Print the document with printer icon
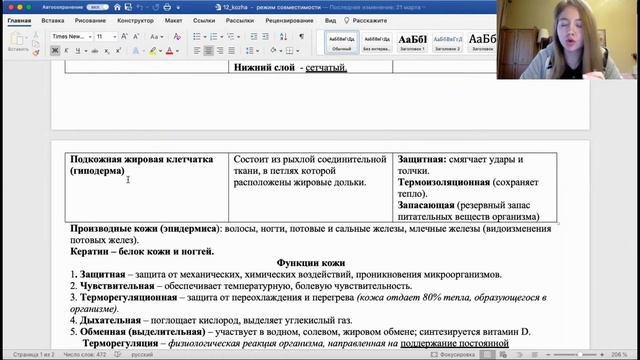Viewport: 640px width, 360px height. pos(167,7)
